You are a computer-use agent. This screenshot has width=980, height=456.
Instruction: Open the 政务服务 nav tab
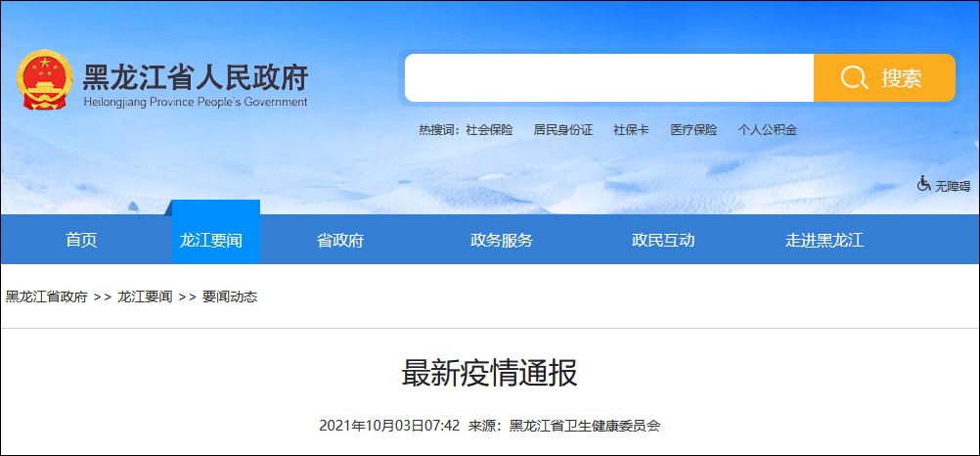(502, 240)
